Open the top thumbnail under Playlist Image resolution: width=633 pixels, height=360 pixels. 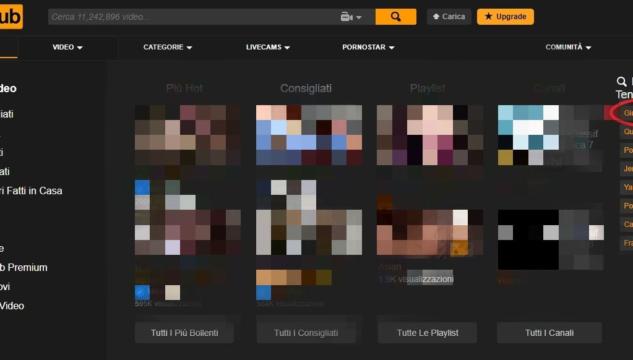[x=430, y=135]
